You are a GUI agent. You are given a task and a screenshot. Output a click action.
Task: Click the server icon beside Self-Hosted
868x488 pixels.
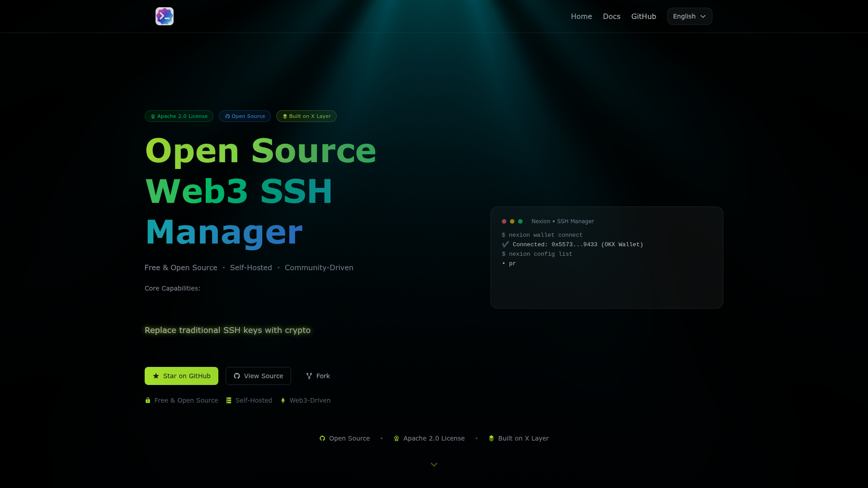tap(229, 400)
